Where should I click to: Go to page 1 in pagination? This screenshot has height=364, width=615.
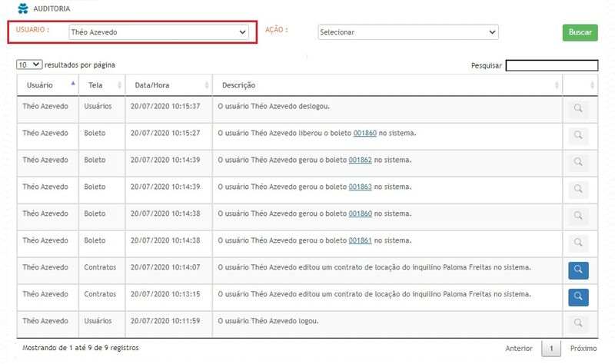550,349
